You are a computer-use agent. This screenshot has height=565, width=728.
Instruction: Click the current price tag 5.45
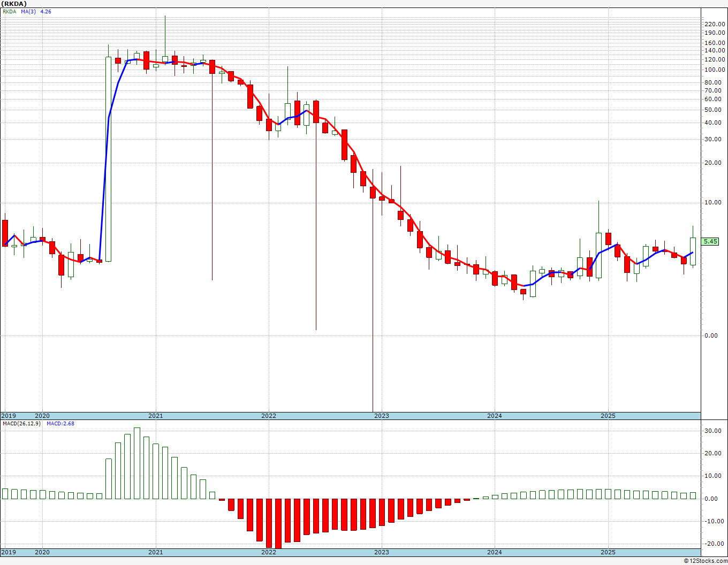tap(710, 242)
